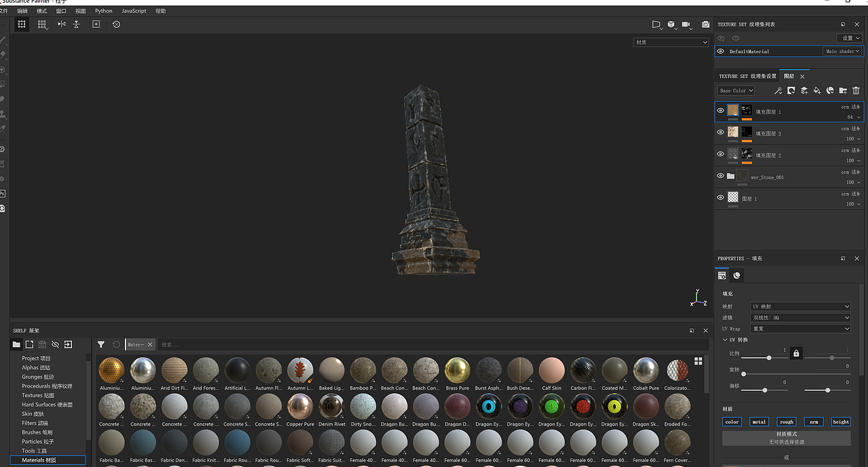Image resolution: width=868 pixels, height=467 pixels.
Task: Take a viewport screenshot with camera icon
Action: [705, 24]
